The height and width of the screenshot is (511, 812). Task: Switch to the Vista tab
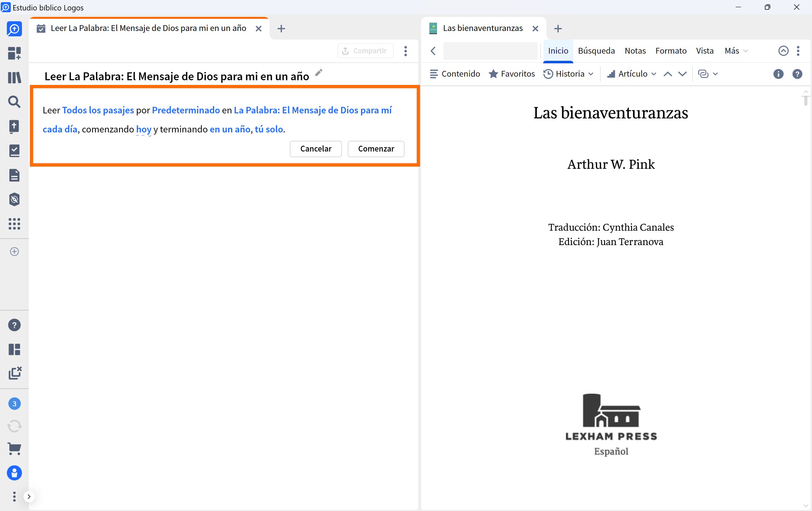point(705,51)
